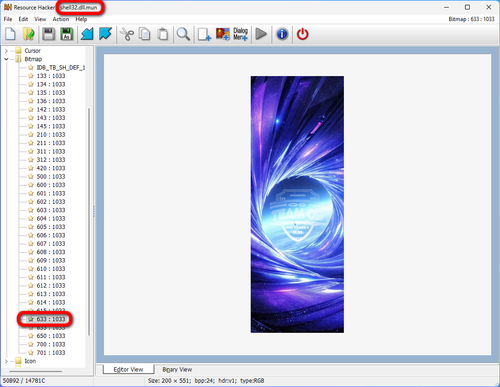Select bitmap resource 135 : 1033
The height and width of the screenshot is (387, 500).
click(51, 93)
